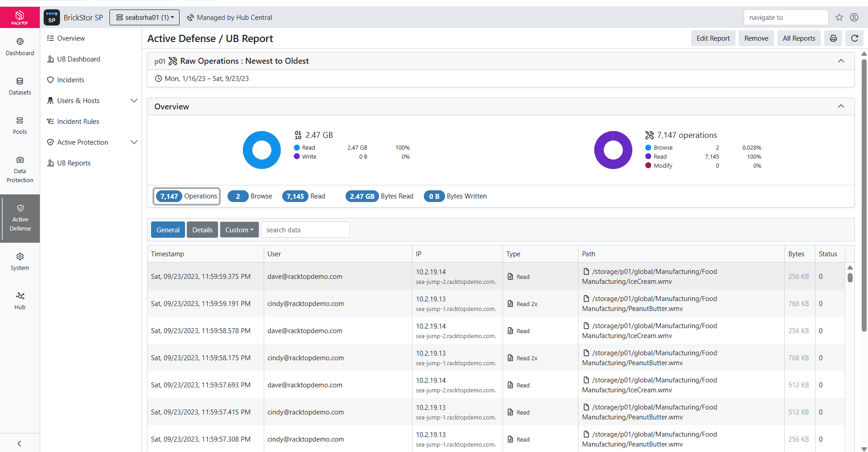
Task: Select the 7,145 Read filter
Action: [x=304, y=196]
